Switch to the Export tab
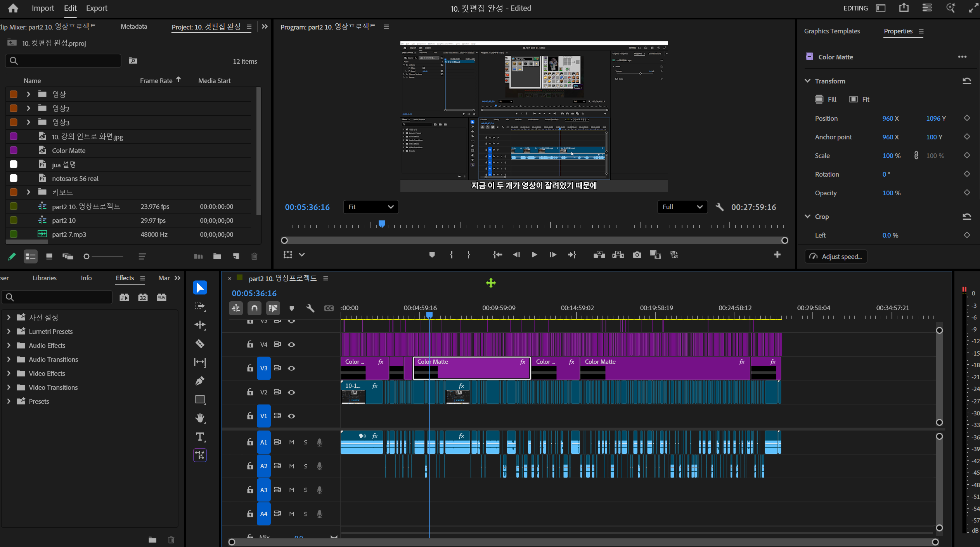980x547 pixels. (x=97, y=8)
